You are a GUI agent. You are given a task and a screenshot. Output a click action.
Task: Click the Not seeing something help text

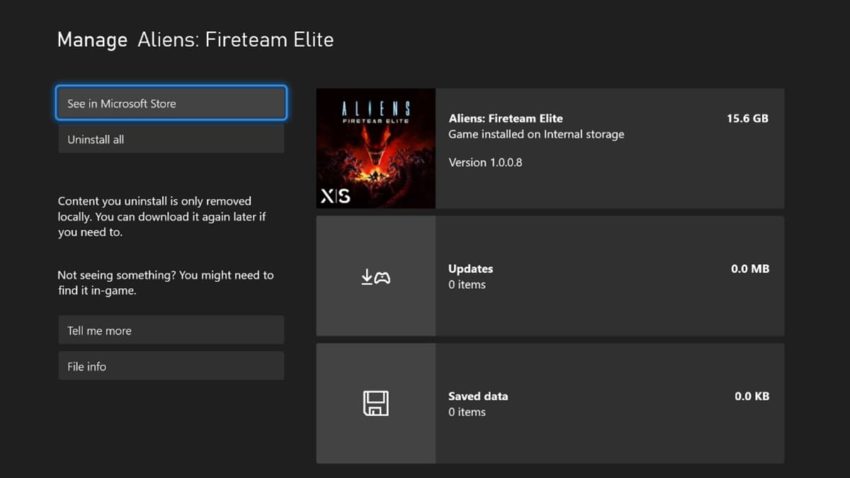pos(165,283)
